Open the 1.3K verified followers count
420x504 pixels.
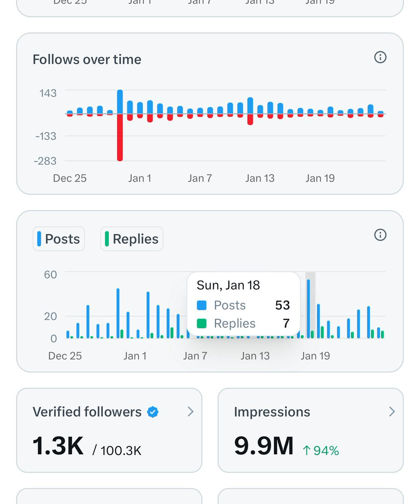pos(58,446)
